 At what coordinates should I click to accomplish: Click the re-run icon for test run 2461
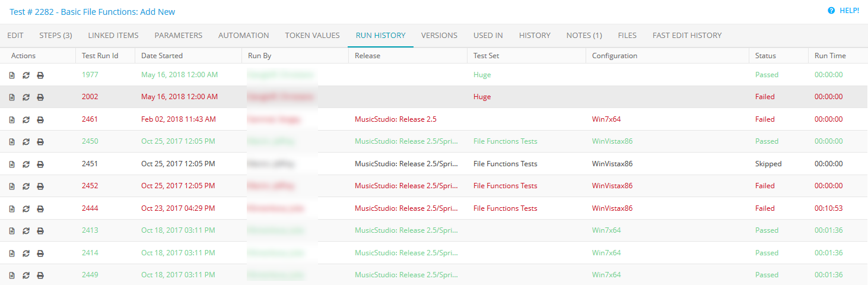click(26, 120)
